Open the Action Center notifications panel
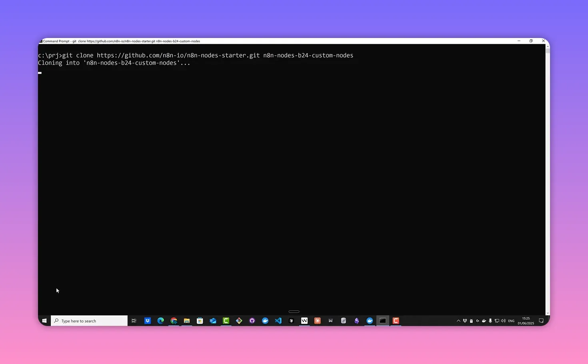This screenshot has height=364, width=588. click(541, 320)
